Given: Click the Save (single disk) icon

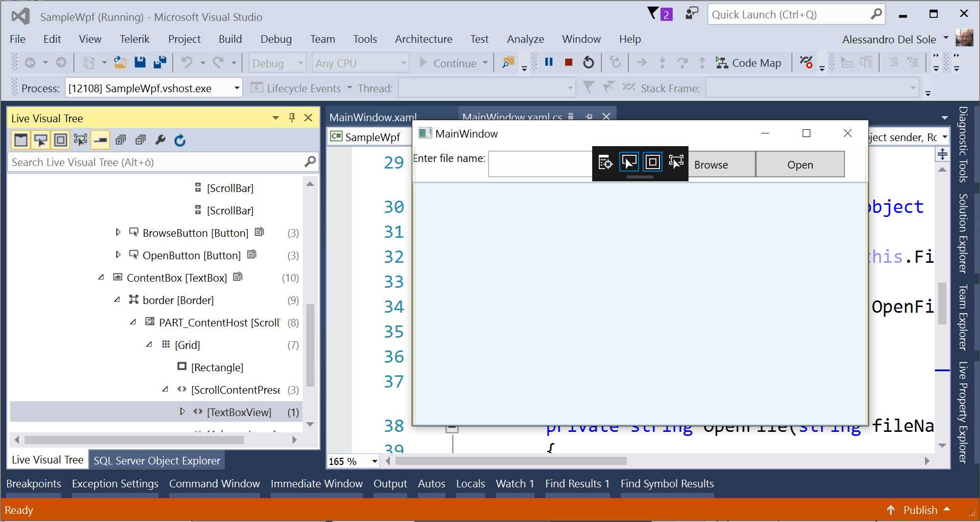Looking at the screenshot, I should (140, 62).
